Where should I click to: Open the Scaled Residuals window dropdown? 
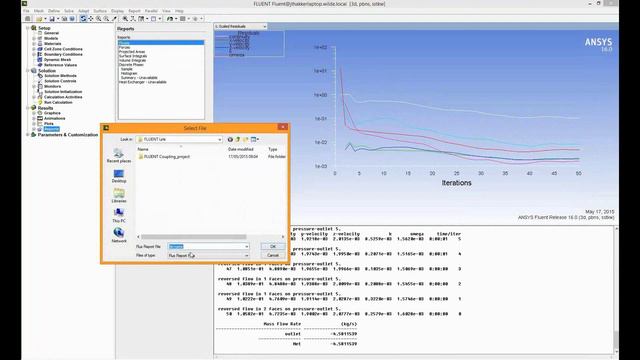pyautogui.click(x=264, y=27)
